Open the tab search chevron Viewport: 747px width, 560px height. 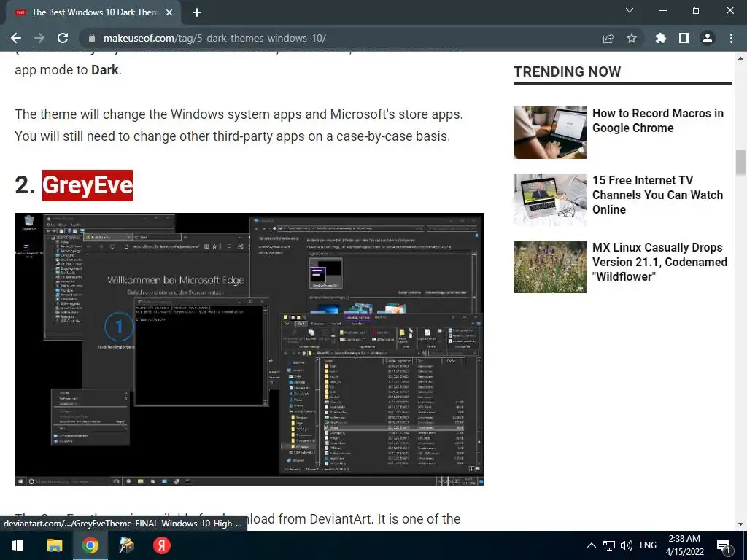[x=630, y=10]
